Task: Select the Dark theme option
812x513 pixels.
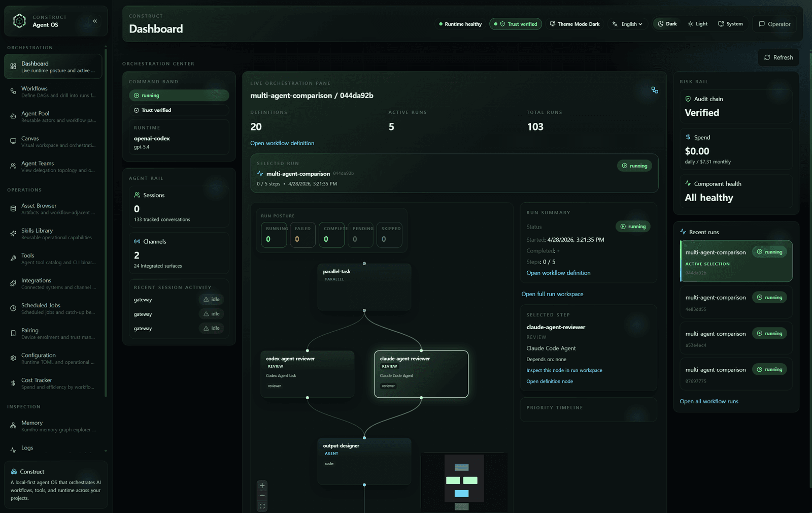Action: pyautogui.click(x=667, y=24)
